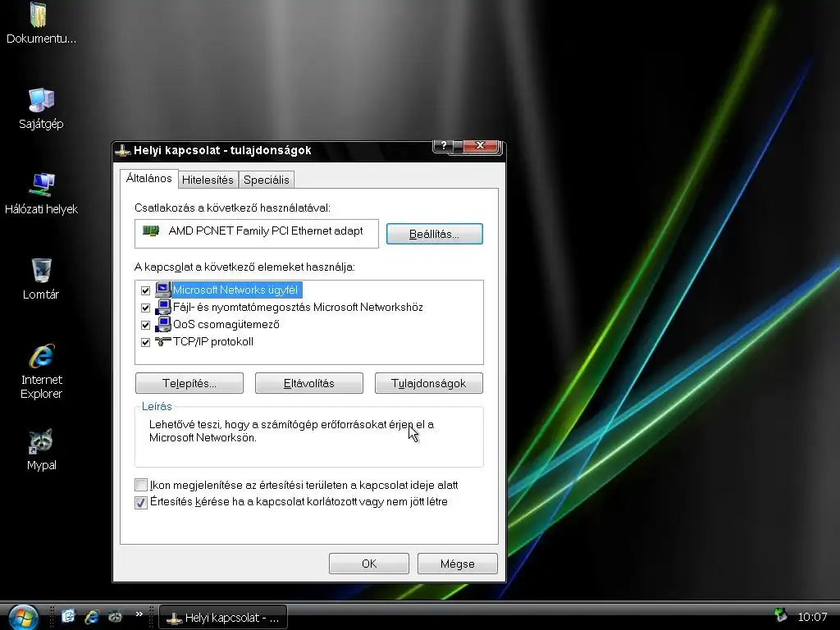Switch to the Speciális tab
840x630 pixels.
(267, 180)
